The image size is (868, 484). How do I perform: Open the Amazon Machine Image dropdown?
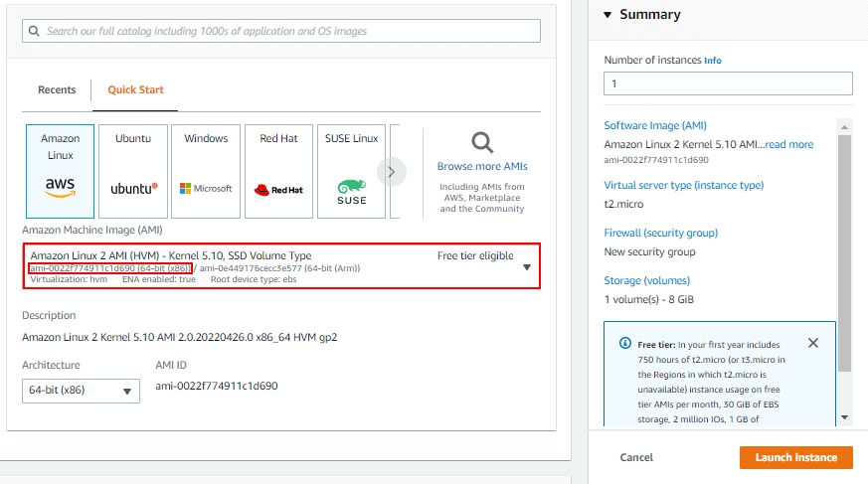(x=281, y=266)
